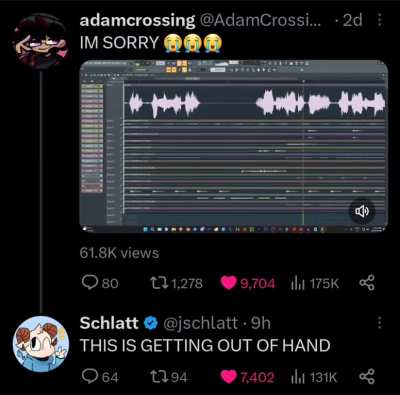Unlike adamcrossing's tweet with pink heart
The width and height of the screenshot is (400, 395).
click(229, 283)
